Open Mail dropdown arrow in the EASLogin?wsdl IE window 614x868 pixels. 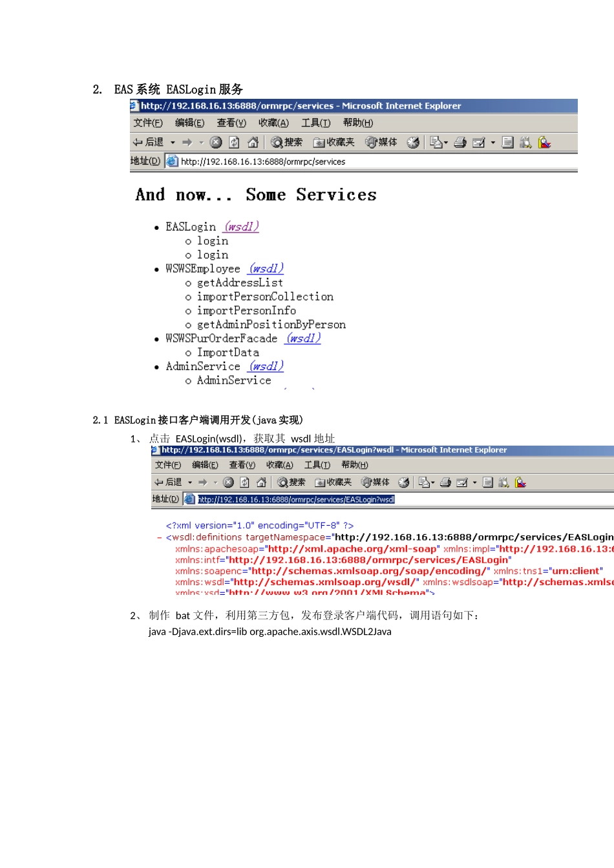[432, 482]
